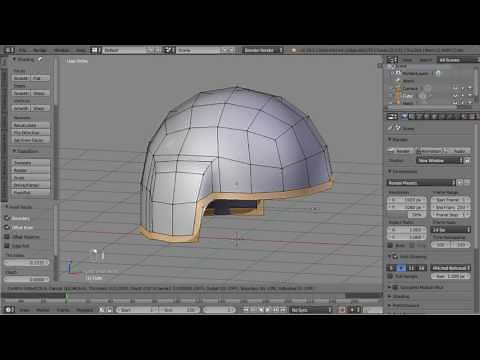Click the play animation button in timeline
This screenshot has height=360, width=480.
pos(268,310)
